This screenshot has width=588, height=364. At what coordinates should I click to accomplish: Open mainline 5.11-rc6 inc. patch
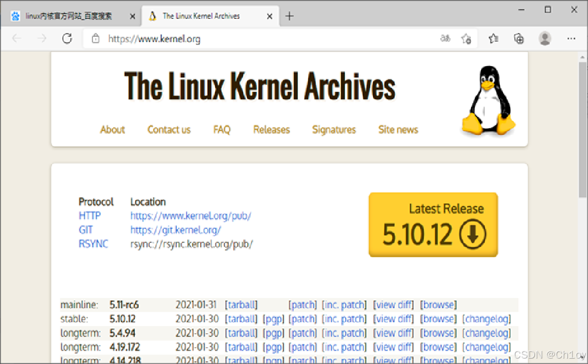pyautogui.click(x=344, y=305)
